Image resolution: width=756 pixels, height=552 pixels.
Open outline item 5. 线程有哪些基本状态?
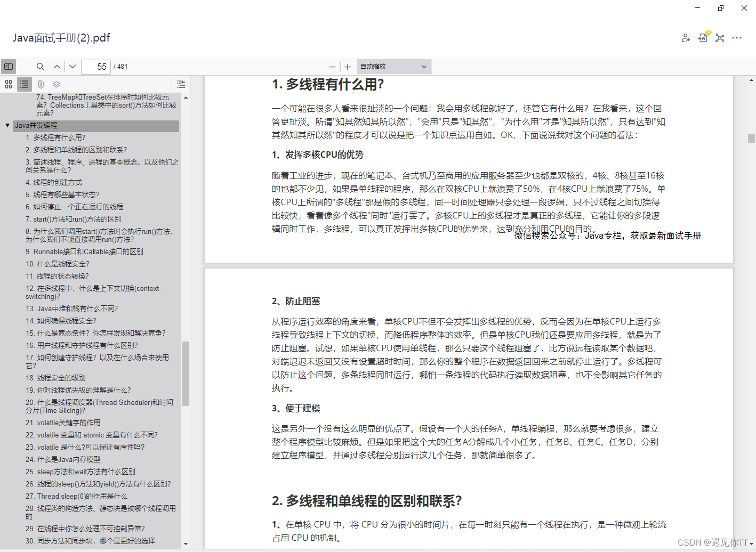click(x=62, y=194)
